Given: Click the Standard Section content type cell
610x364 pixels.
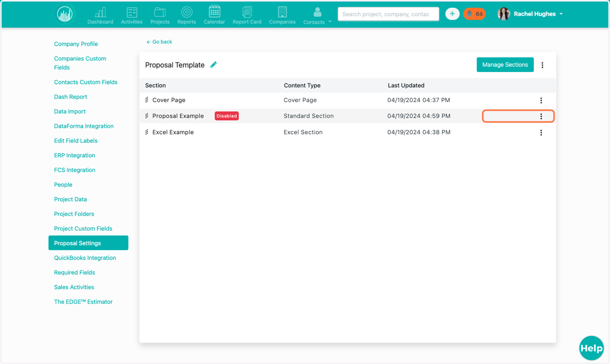Looking at the screenshot, I should point(309,116).
